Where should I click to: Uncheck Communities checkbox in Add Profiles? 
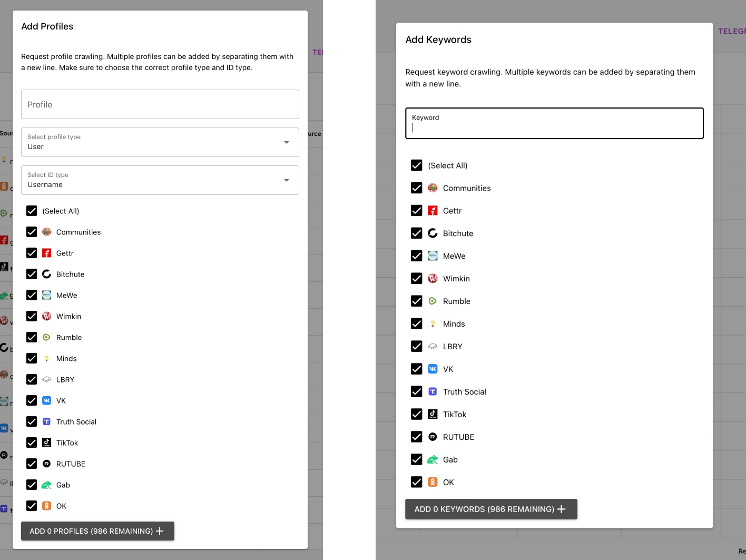tap(32, 232)
